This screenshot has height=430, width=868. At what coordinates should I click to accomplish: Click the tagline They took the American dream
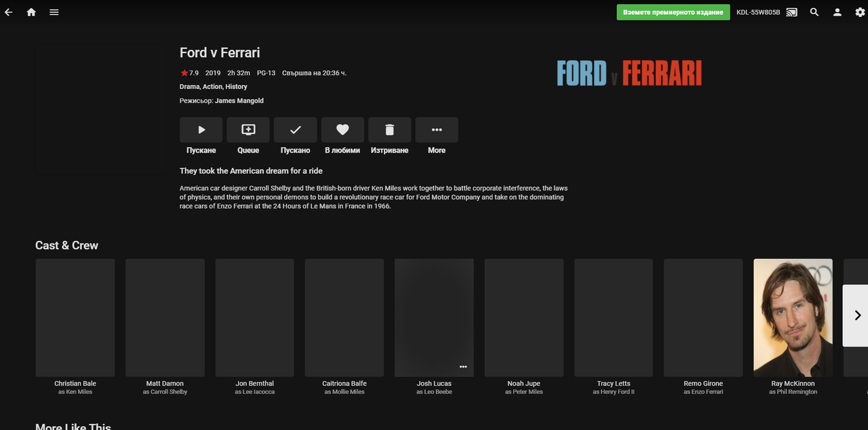251,171
